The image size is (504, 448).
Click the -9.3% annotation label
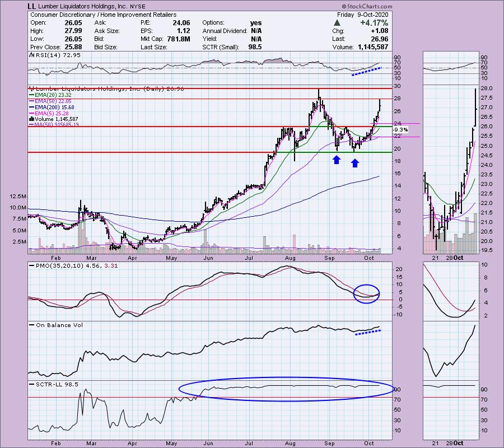coord(401,130)
